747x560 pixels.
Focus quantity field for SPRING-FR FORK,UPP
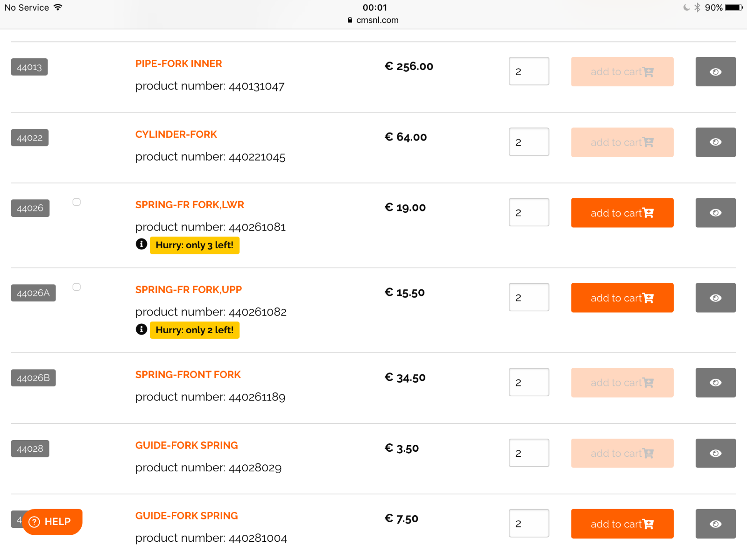[529, 297]
